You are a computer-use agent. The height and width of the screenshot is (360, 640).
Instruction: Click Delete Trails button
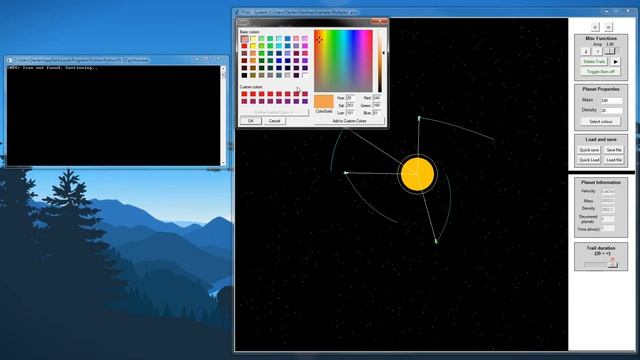pos(594,62)
